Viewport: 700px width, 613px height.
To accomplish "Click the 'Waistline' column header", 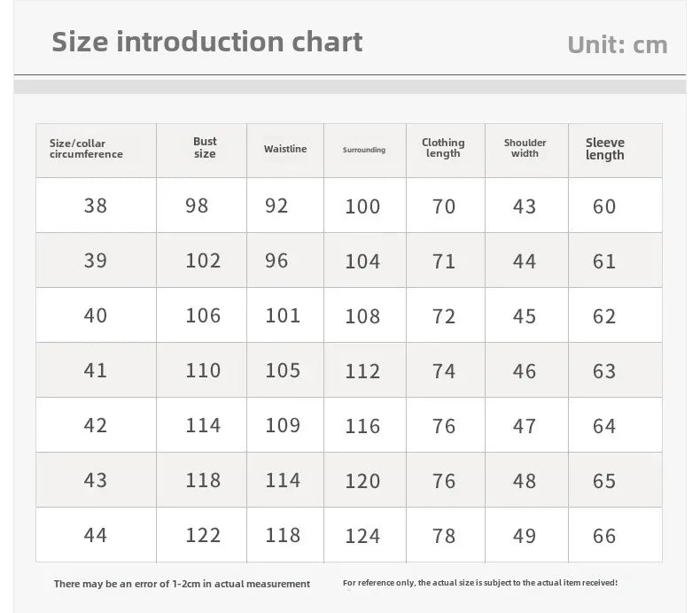I will (285, 149).
